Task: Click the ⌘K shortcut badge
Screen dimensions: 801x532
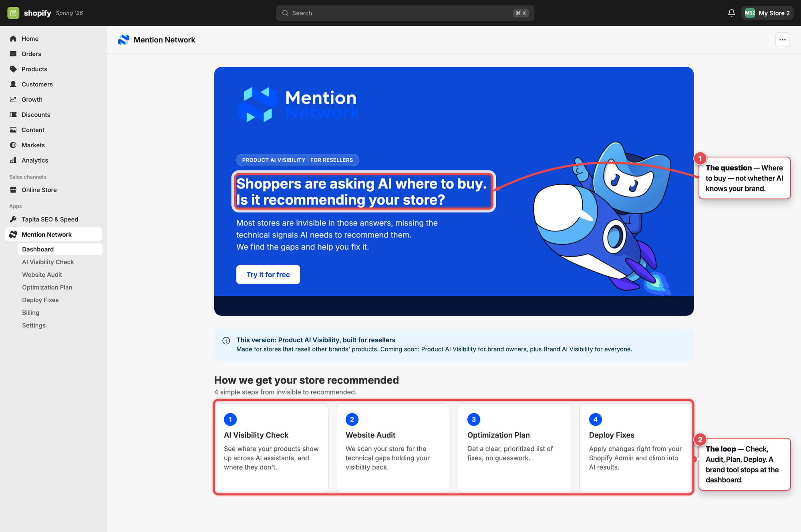Action: (521, 13)
